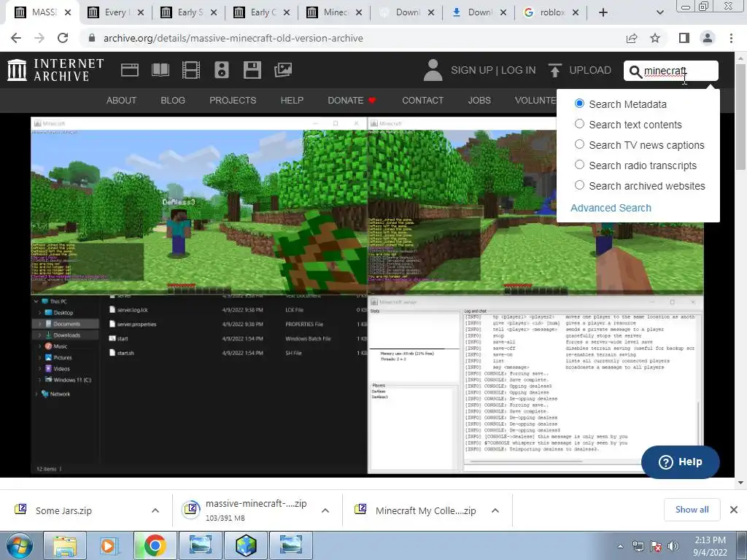Switch to the Early S tab
Image resolution: width=747 pixels, height=560 pixels.
(x=189, y=12)
